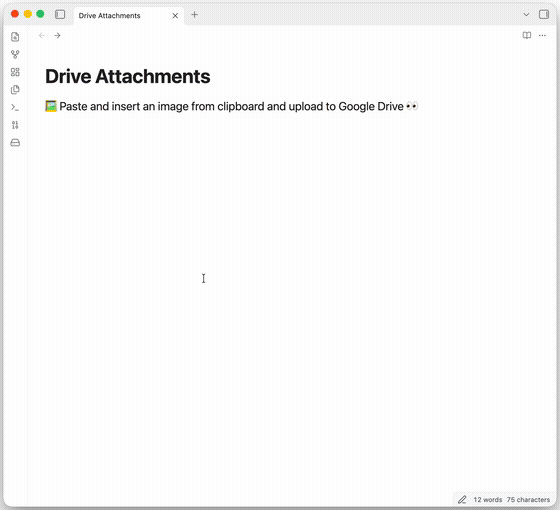Open more options three-dots menu
The image size is (560, 510).
pyautogui.click(x=542, y=35)
